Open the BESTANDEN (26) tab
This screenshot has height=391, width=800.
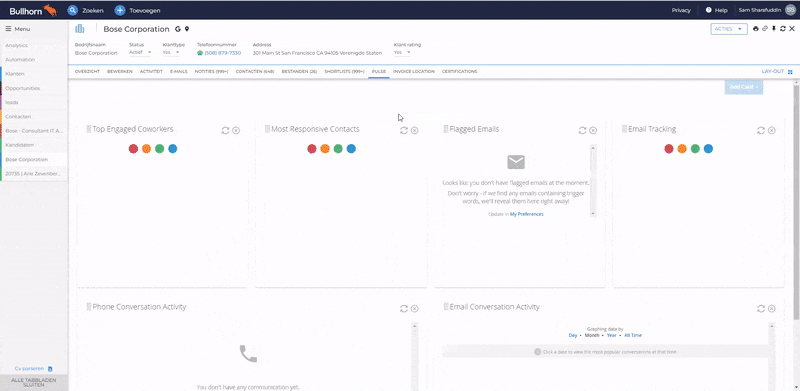coord(299,71)
